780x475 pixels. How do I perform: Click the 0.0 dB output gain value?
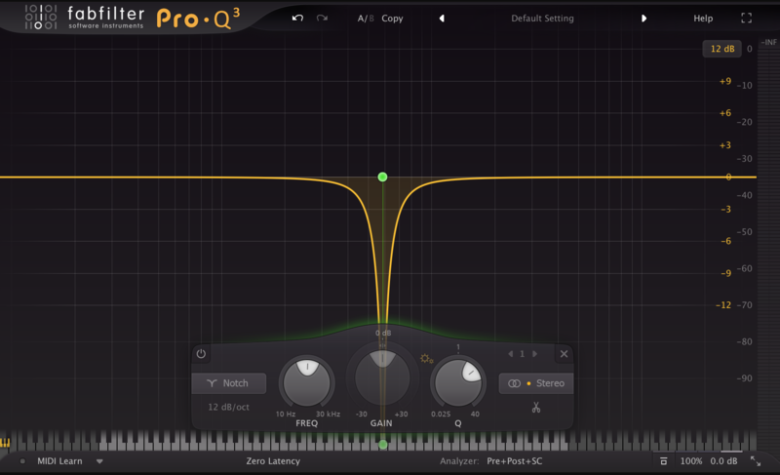point(724,461)
